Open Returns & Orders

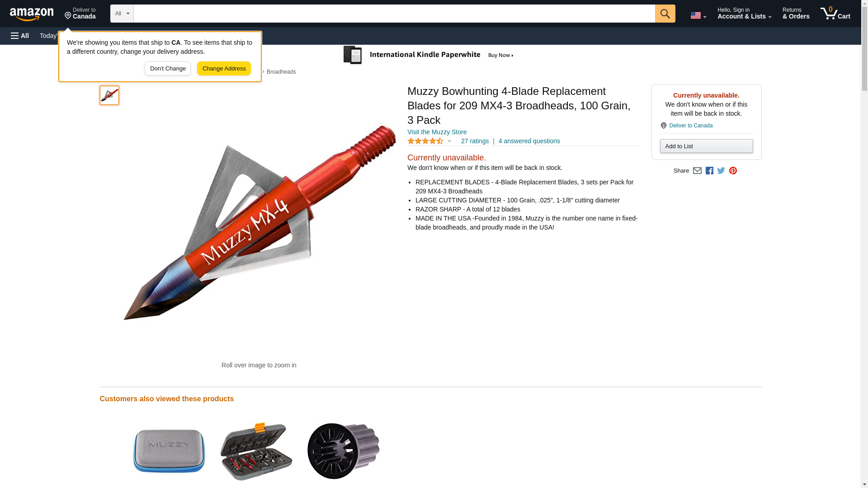point(796,14)
